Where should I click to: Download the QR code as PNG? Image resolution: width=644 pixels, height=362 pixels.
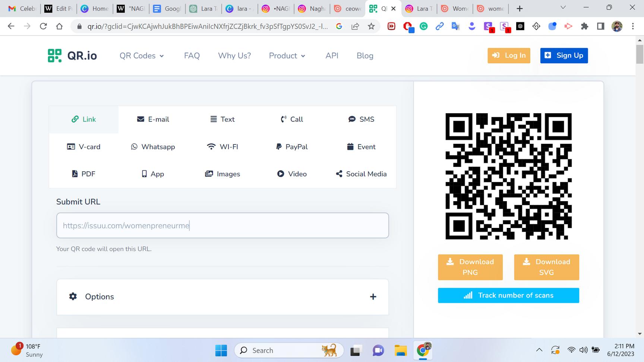(x=470, y=267)
